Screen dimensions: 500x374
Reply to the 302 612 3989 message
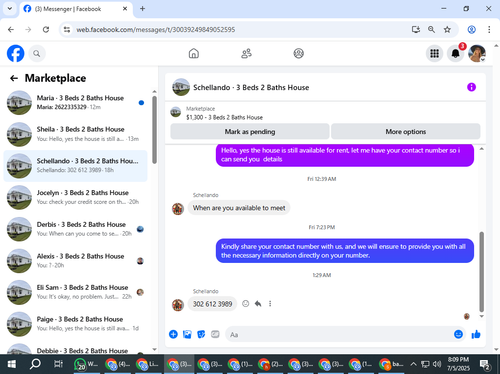[258, 304]
